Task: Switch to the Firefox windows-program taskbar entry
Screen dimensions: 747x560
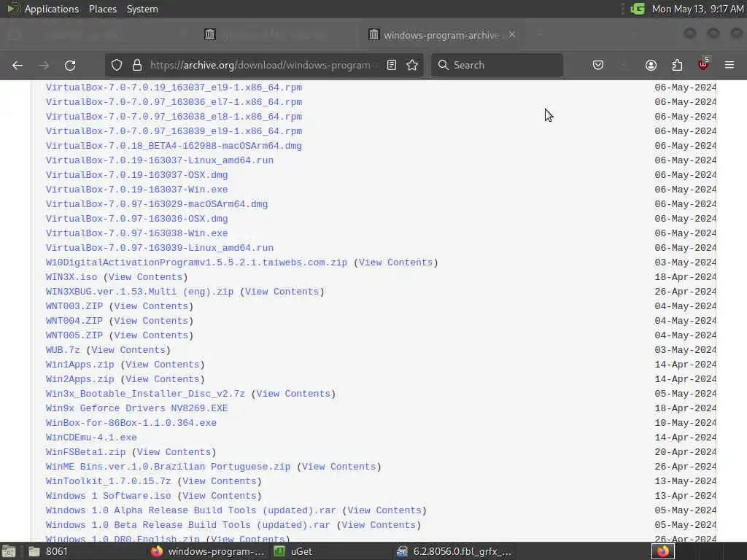Action: pos(208,551)
